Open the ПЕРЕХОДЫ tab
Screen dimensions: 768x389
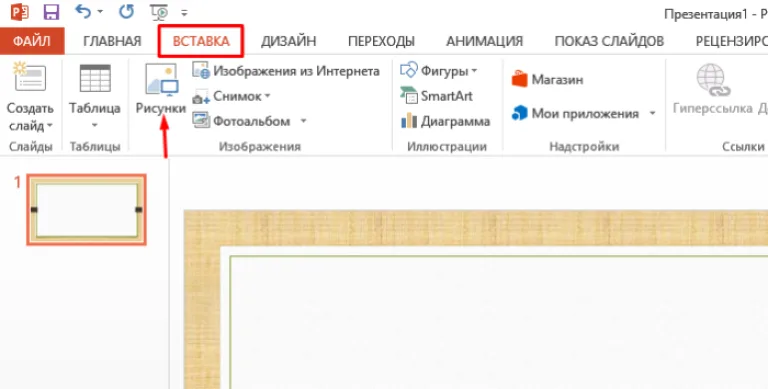[x=381, y=41]
